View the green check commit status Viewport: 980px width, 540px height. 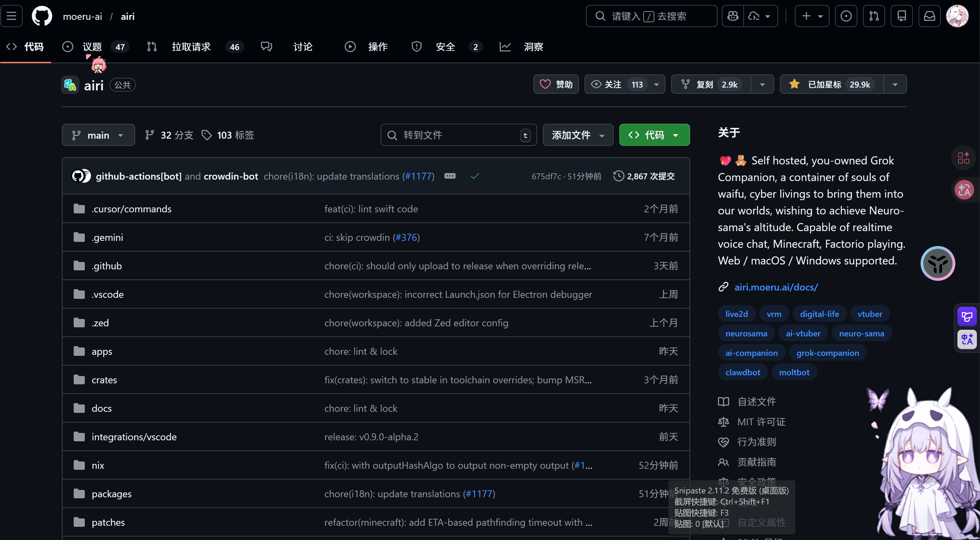tap(474, 176)
